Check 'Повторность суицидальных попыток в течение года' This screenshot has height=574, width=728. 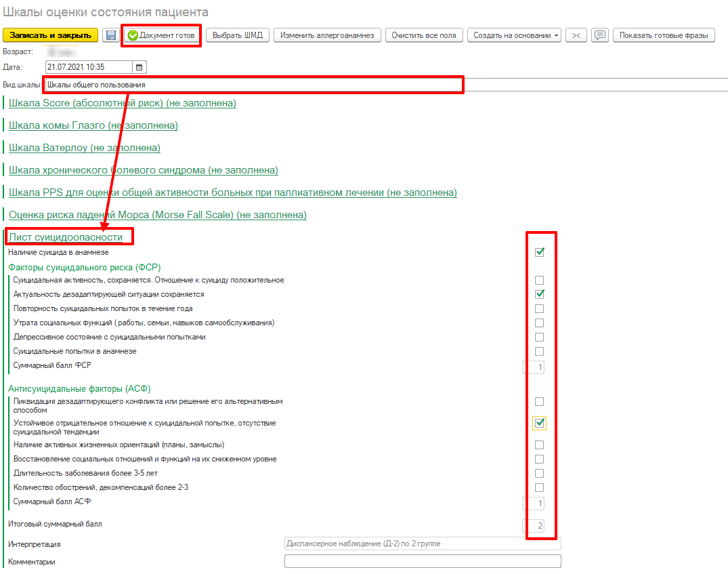click(540, 308)
